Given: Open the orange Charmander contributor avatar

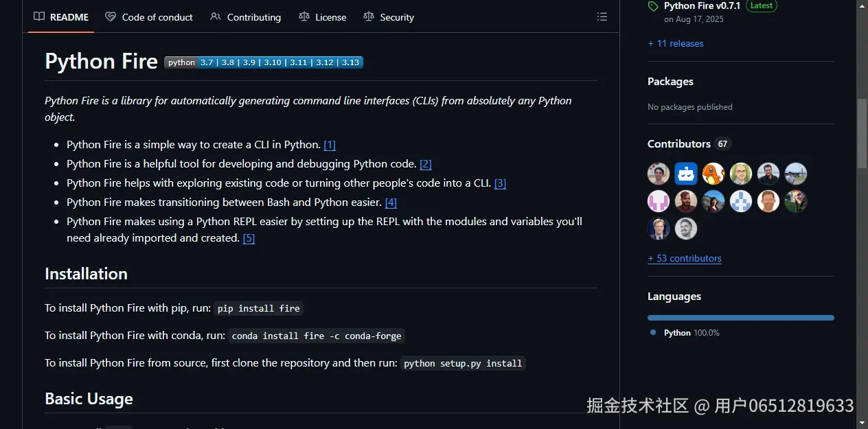Looking at the screenshot, I should tap(713, 174).
